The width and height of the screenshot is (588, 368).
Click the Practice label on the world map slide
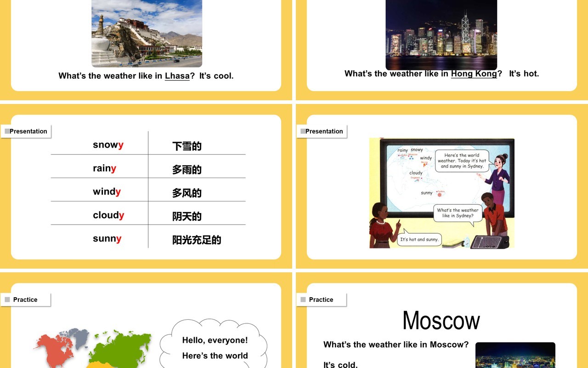26,299
